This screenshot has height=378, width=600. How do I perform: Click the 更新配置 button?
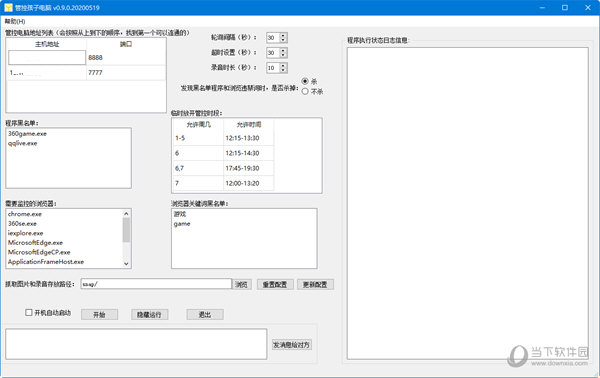(315, 285)
